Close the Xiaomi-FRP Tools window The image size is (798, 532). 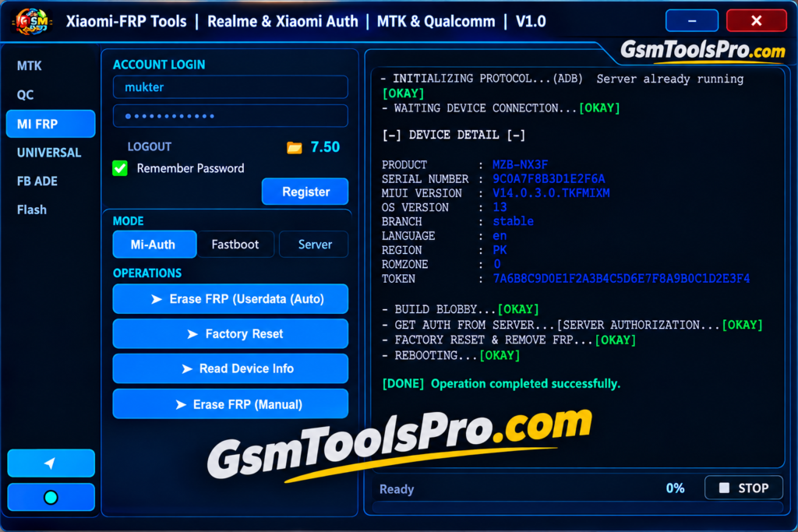point(756,21)
